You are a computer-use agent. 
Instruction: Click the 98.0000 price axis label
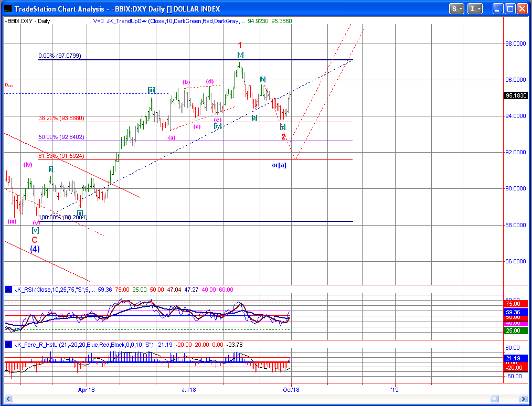516,44
